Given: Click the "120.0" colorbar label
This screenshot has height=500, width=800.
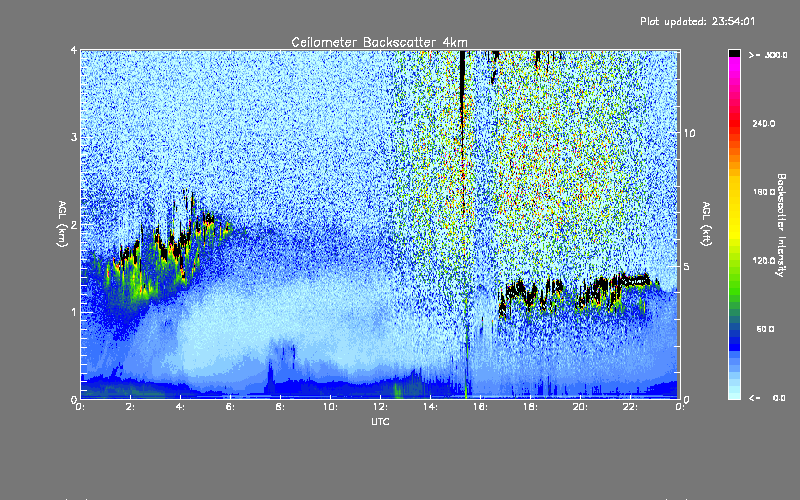Looking at the screenshot, I should point(764,261).
